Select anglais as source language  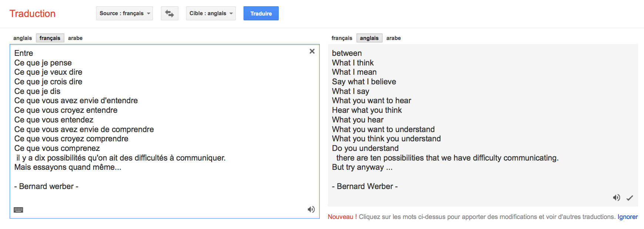[x=23, y=38]
